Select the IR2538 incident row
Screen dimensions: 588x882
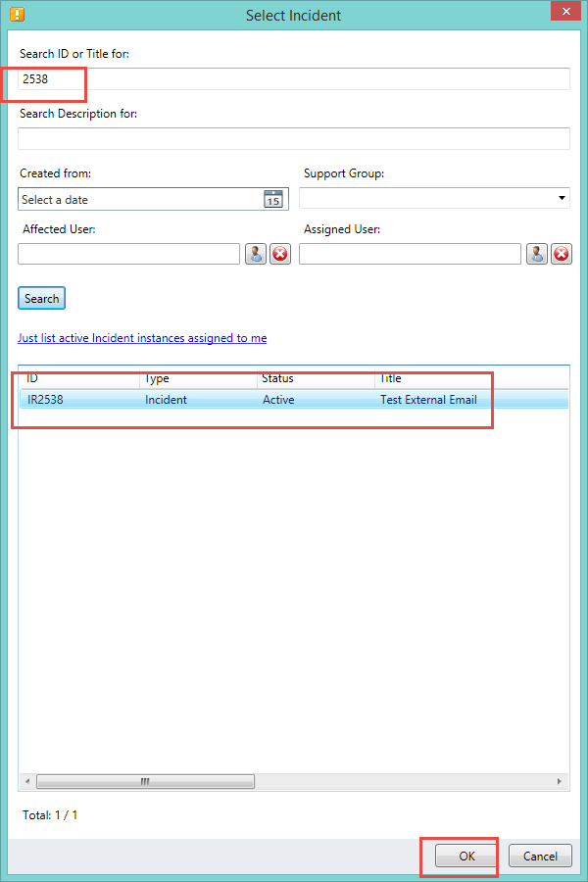(294, 400)
